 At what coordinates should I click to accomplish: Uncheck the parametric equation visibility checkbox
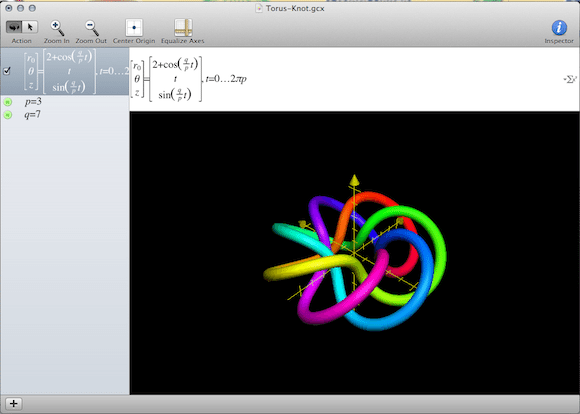pyautogui.click(x=7, y=71)
